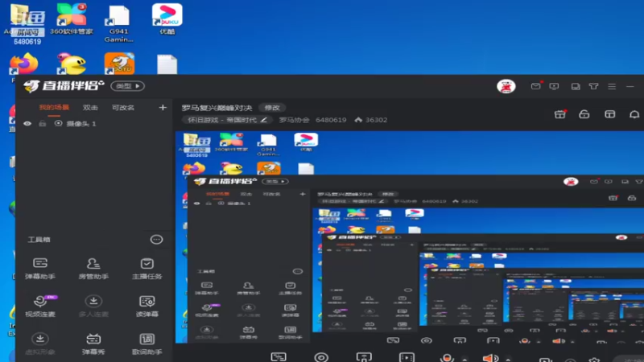This screenshot has height=362, width=644.
Task: Click the gift box icon with red dot
Action: pyautogui.click(x=559, y=114)
